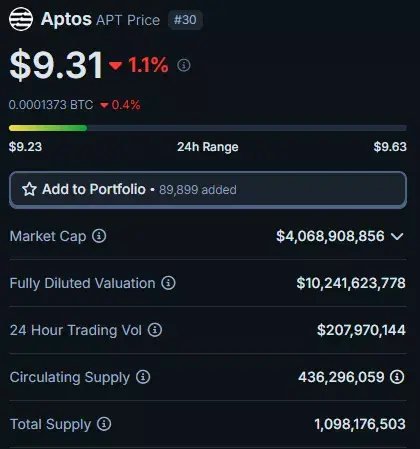This screenshot has height=449, width=420.
Task: Open Fully Diluted Valuation info icon
Action: [168, 283]
